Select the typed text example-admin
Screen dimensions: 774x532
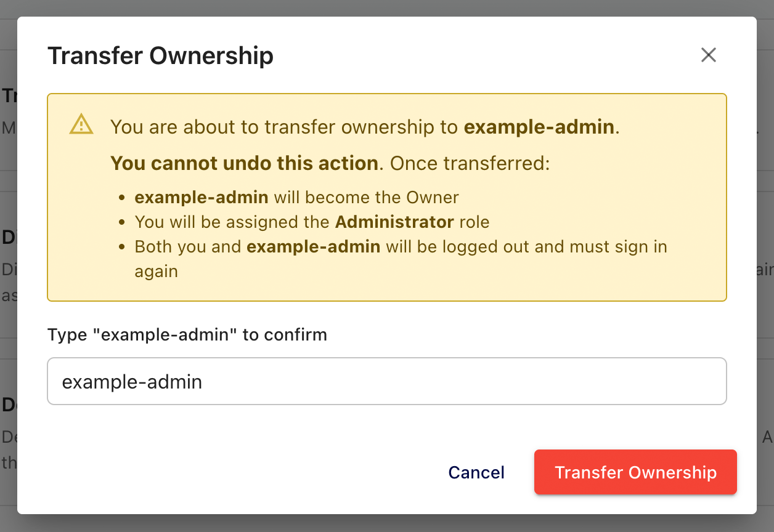click(131, 381)
